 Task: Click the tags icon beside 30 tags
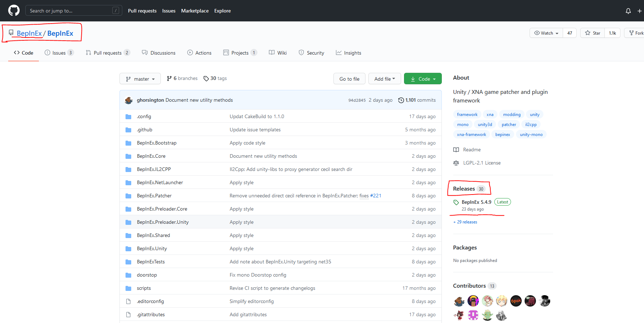pyautogui.click(x=206, y=79)
